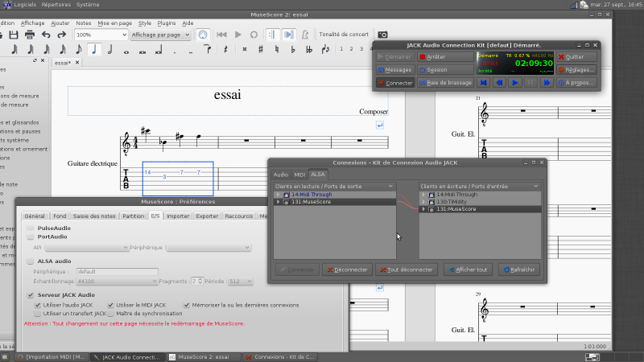
Task: Click the camera image capture icon
Action: (x=383, y=35)
